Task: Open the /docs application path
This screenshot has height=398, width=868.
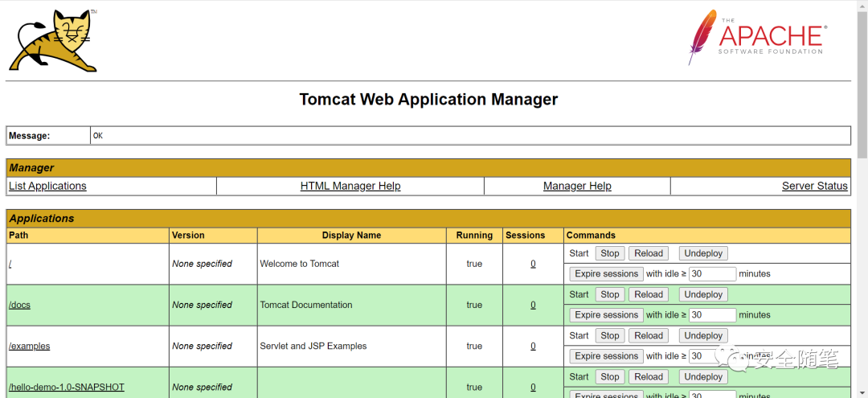Action: [x=19, y=305]
